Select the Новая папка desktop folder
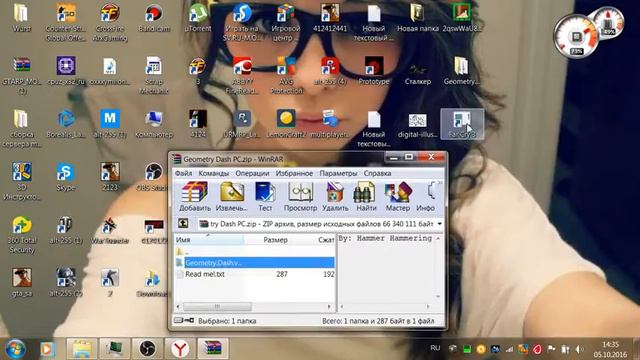 (418, 18)
